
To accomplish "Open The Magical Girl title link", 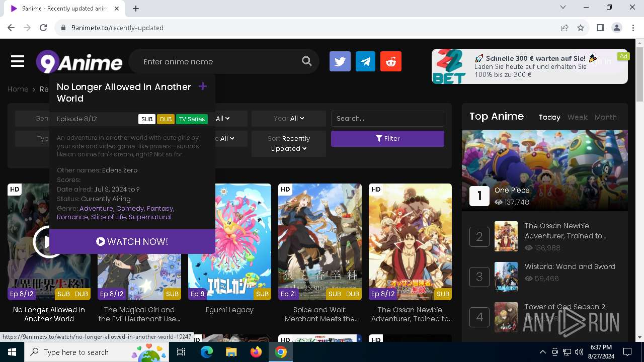I will 139,314.
